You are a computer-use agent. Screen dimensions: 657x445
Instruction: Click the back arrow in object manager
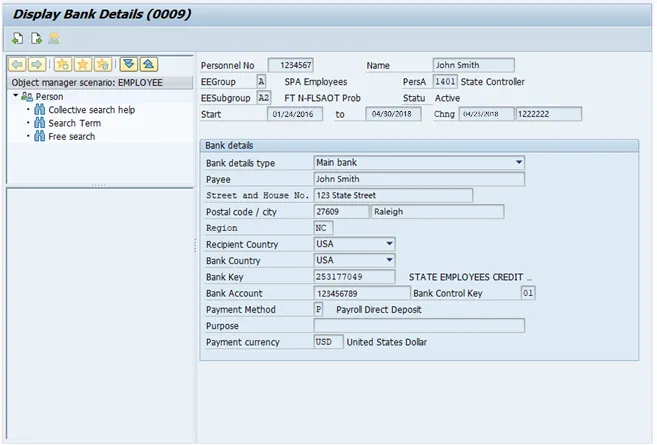(16, 65)
